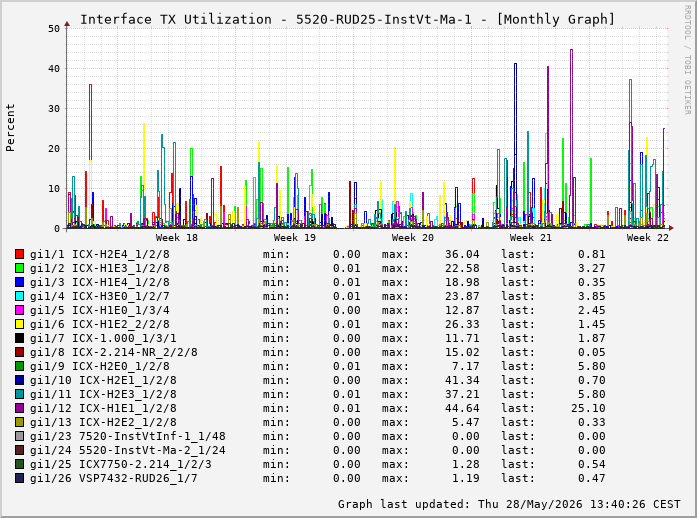Click the Week 21 axis label

pyautogui.click(x=530, y=237)
